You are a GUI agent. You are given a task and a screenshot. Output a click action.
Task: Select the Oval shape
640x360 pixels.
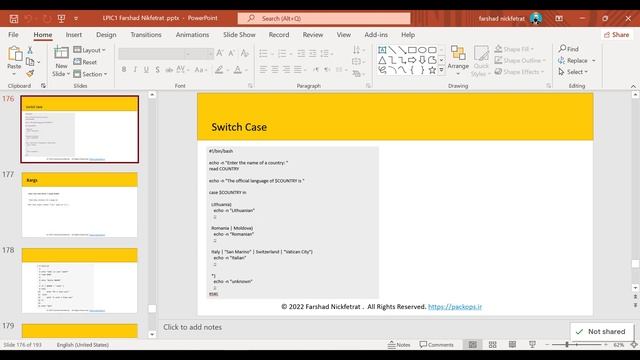[422, 50]
